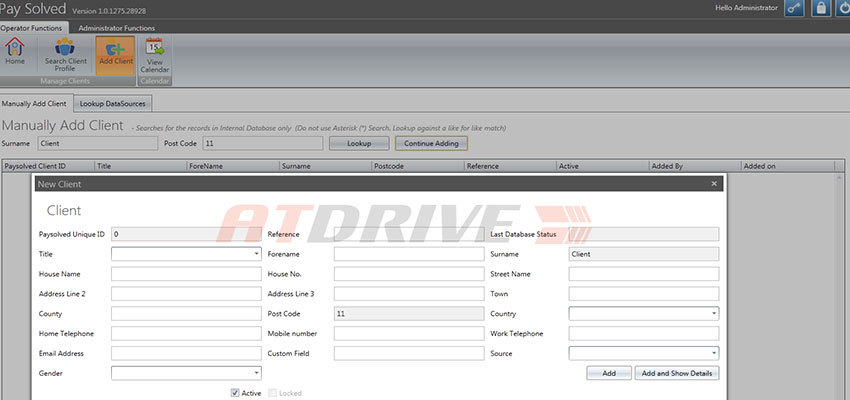Click the key icon in title bar
The image size is (850, 400).
click(x=794, y=8)
